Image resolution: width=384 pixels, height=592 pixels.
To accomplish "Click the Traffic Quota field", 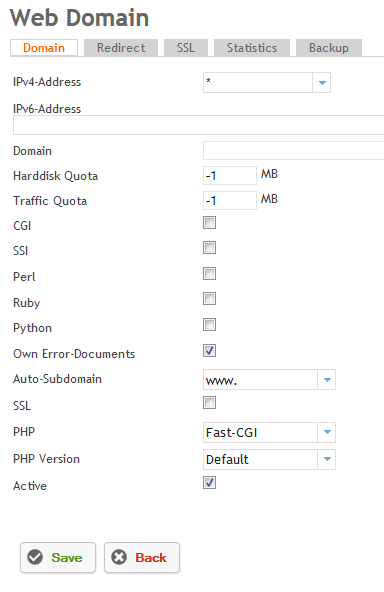I will (230, 200).
